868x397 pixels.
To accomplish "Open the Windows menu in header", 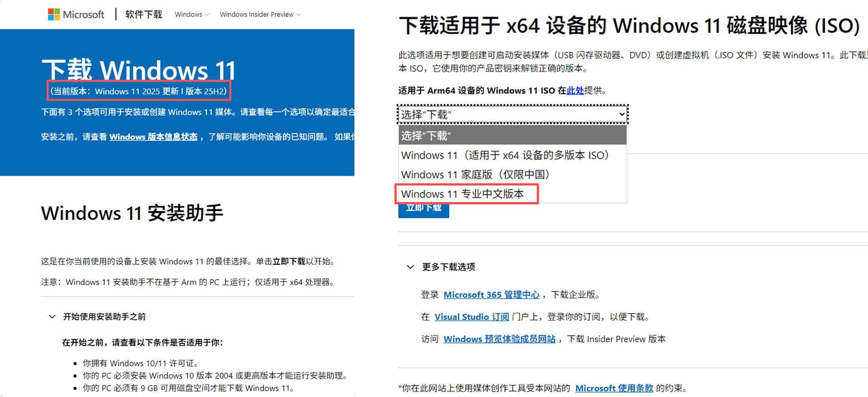I will coord(192,14).
